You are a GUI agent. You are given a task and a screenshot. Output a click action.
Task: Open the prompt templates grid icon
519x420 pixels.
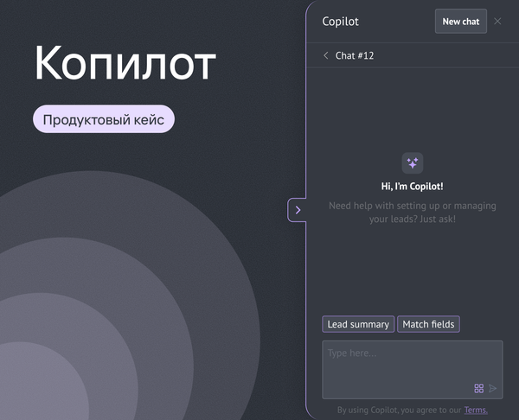tap(478, 388)
